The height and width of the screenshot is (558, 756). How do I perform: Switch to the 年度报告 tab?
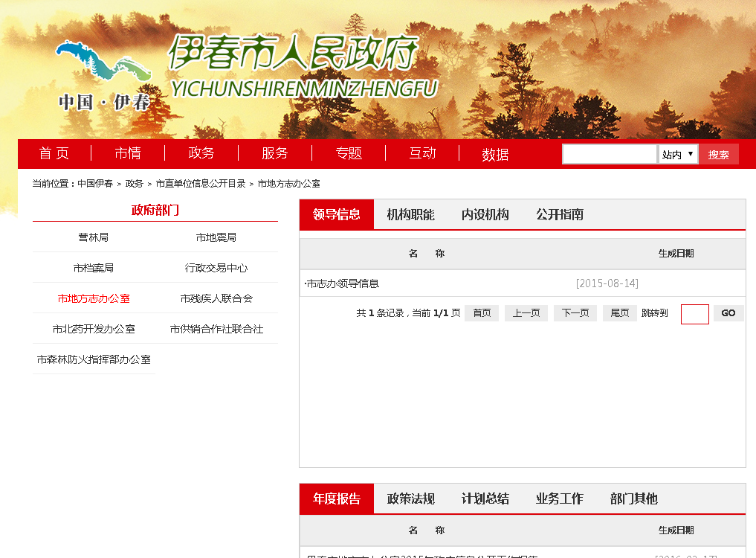tap(337, 498)
